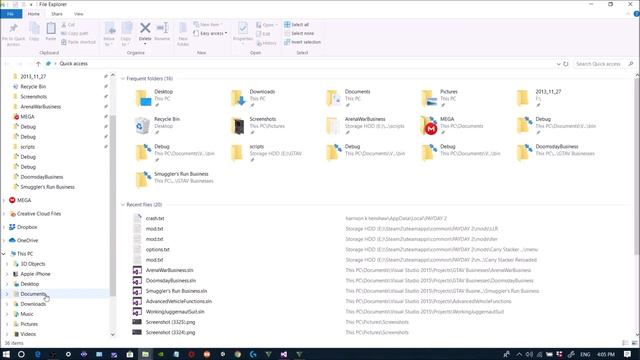Expand the root MEGA node arrow in navigation pane
Image resolution: width=640 pixels, height=360 pixels.
pyautogui.click(x=4, y=200)
